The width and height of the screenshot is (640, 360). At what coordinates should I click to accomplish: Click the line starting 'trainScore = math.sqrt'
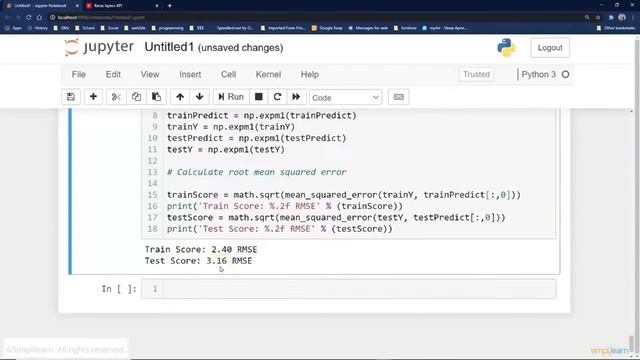pyautogui.click(x=344, y=195)
